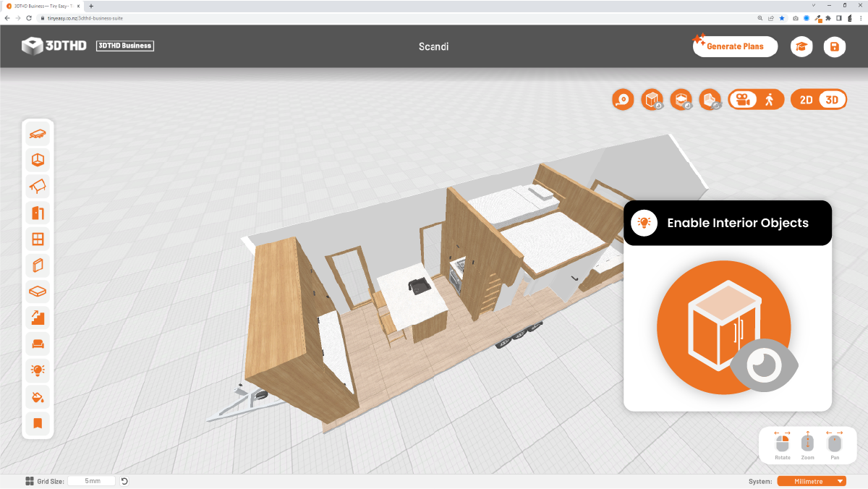Open the furniture (sofa) tool
868x489 pixels.
[x=38, y=344]
